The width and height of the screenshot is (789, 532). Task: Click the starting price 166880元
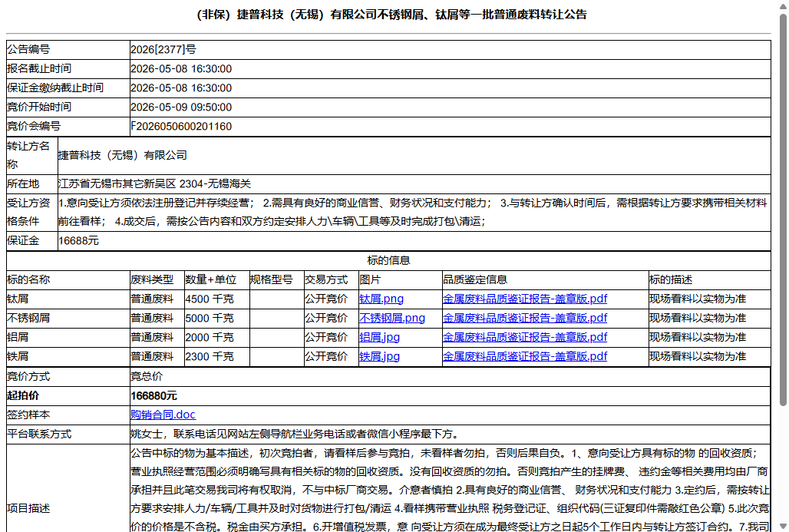tap(154, 396)
